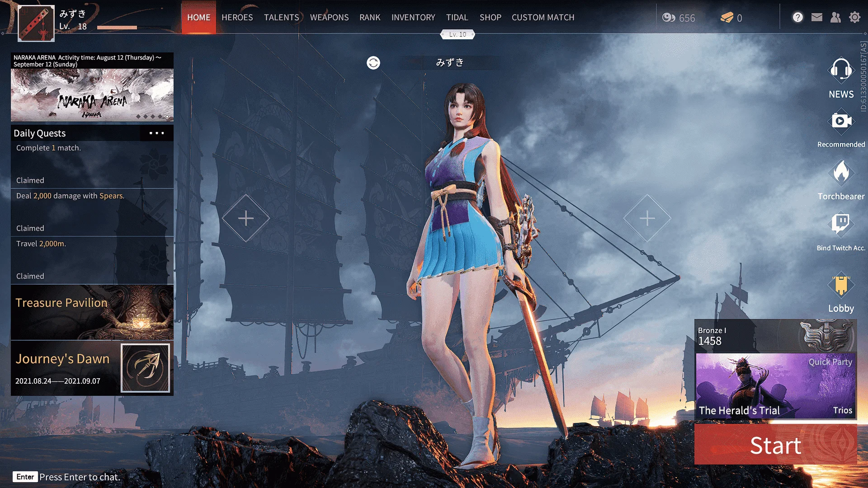Select The Herald's Trial Trios mode card
Viewport: 868px width, 488px height.
776,386
